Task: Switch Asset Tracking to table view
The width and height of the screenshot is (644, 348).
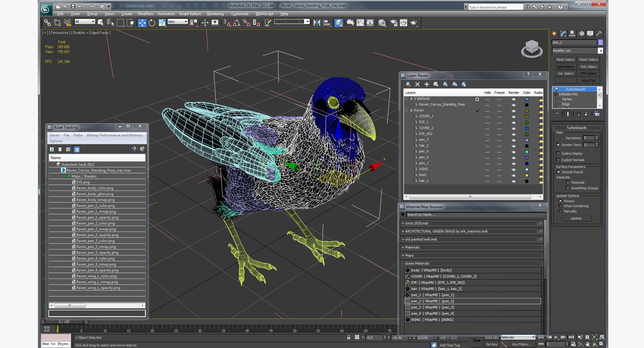Action: click(77, 149)
